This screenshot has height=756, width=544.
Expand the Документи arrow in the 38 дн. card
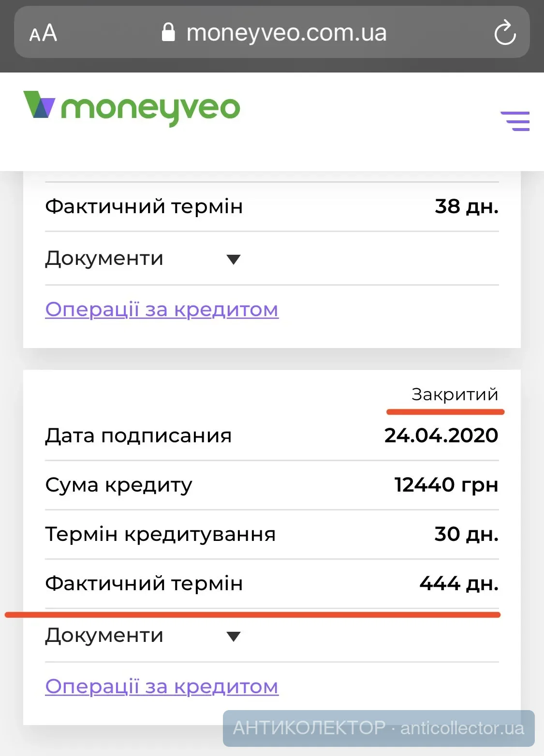tap(234, 260)
